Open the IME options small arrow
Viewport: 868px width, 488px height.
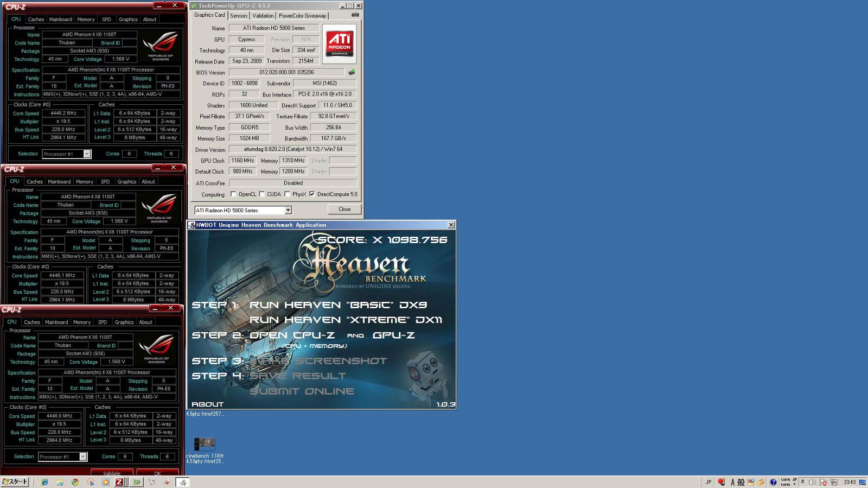794,484
